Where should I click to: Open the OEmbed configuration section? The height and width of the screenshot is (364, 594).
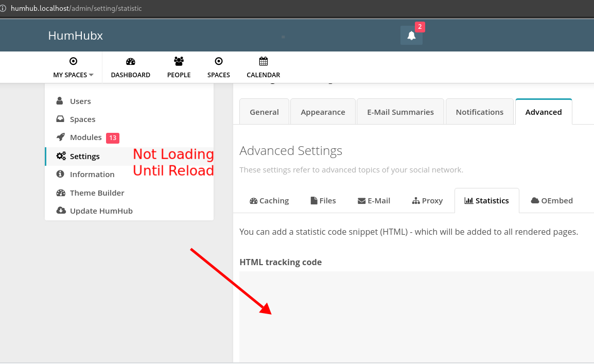pyautogui.click(x=552, y=200)
